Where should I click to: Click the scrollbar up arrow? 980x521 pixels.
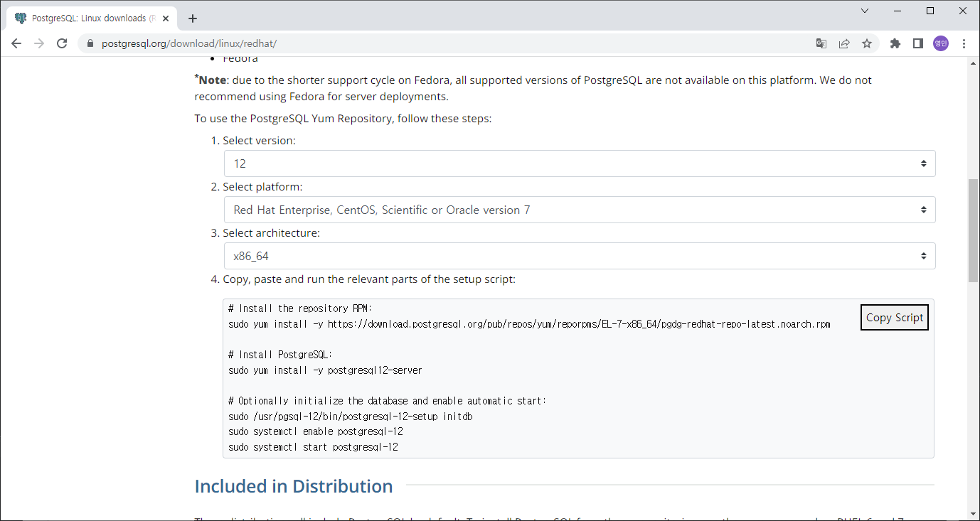[973, 62]
